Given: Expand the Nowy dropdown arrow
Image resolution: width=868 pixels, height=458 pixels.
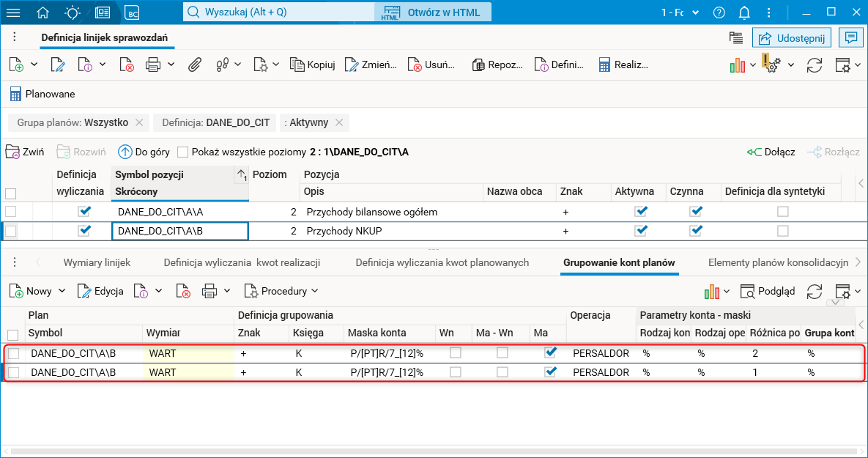Looking at the screenshot, I should [x=62, y=292].
